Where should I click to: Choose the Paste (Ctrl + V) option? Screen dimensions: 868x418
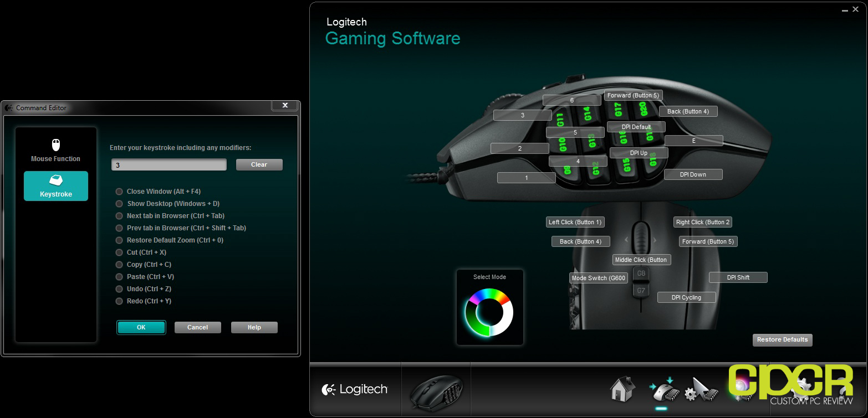click(144, 277)
